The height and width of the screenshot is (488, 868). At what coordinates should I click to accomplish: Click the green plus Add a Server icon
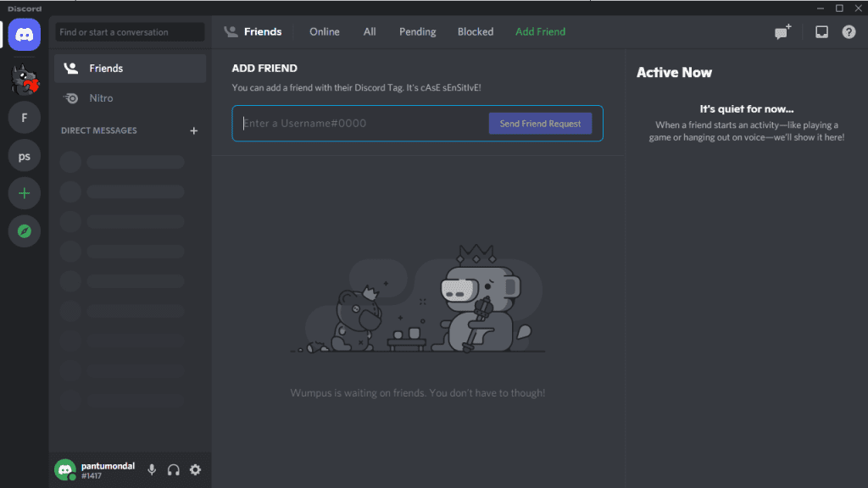(25, 193)
